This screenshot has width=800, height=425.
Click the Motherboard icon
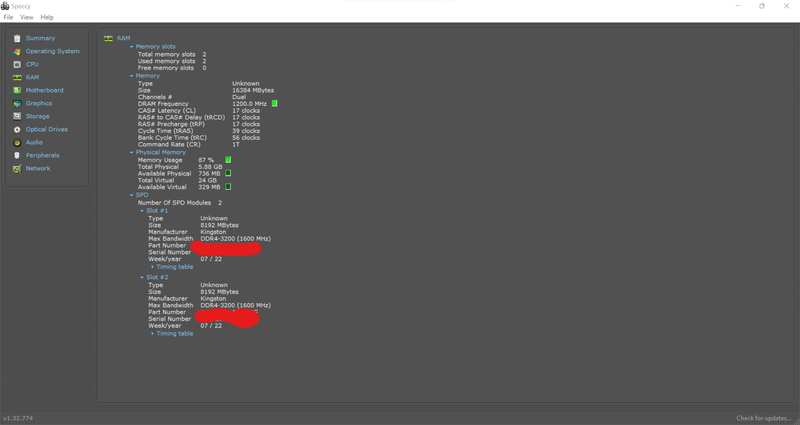[17, 90]
